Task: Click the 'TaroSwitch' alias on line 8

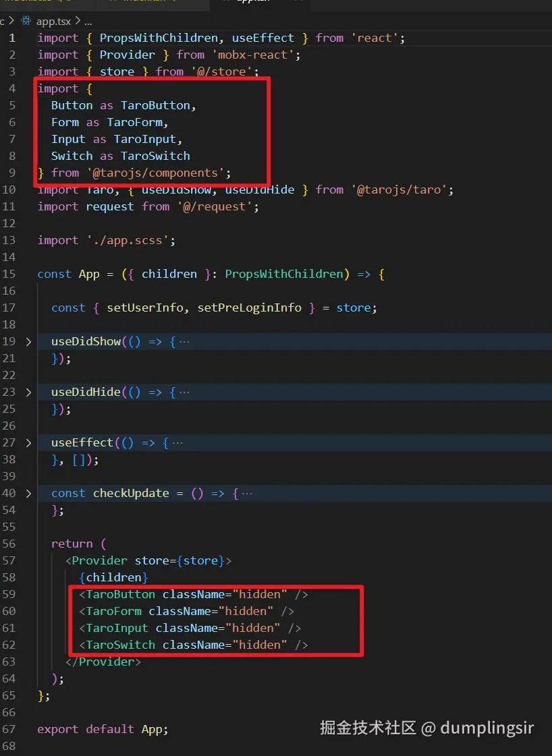Action: click(155, 156)
